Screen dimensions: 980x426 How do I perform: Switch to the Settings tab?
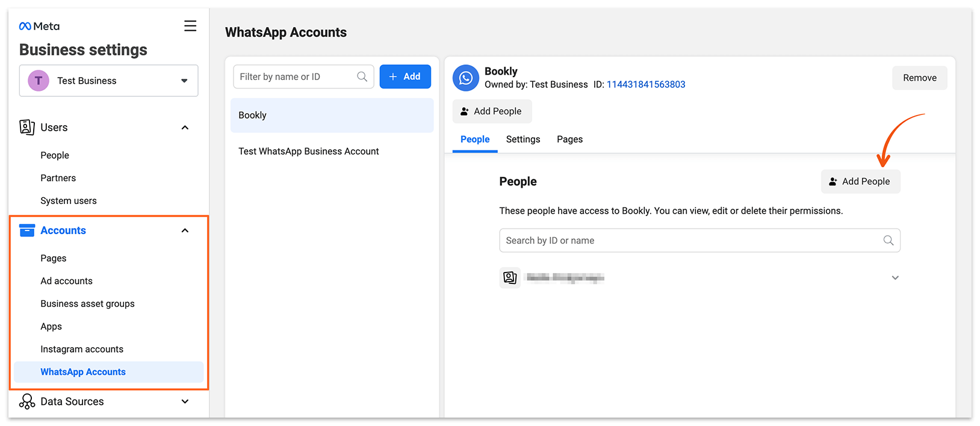[x=523, y=140]
